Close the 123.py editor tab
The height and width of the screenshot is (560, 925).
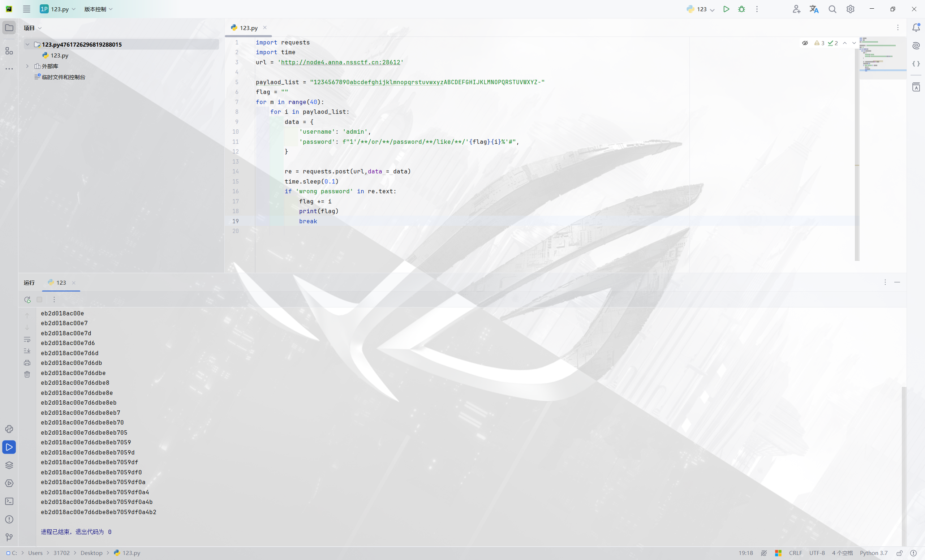pyautogui.click(x=264, y=27)
